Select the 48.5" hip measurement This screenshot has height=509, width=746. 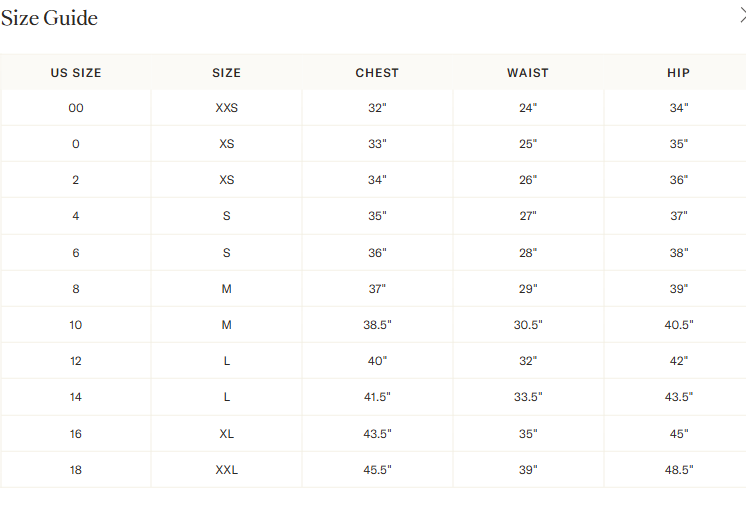(x=679, y=470)
